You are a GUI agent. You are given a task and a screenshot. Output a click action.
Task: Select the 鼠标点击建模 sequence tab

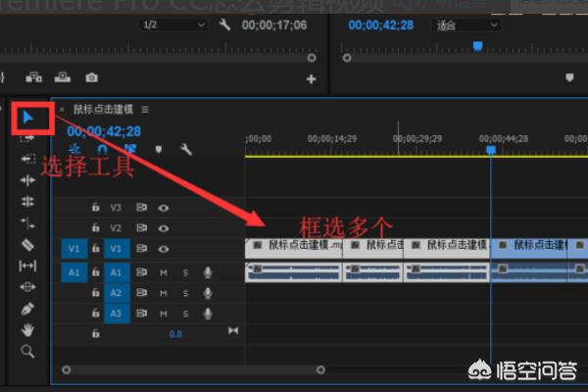pos(103,109)
